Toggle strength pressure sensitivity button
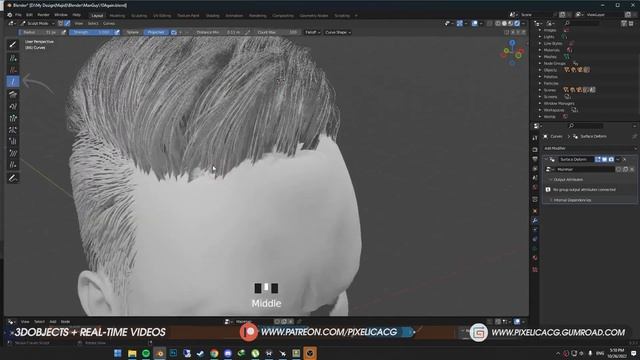 click(117, 32)
